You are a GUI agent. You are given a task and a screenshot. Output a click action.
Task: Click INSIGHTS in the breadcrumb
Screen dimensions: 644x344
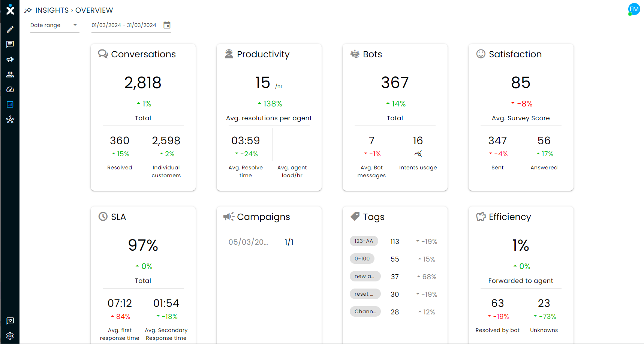pyautogui.click(x=52, y=10)
